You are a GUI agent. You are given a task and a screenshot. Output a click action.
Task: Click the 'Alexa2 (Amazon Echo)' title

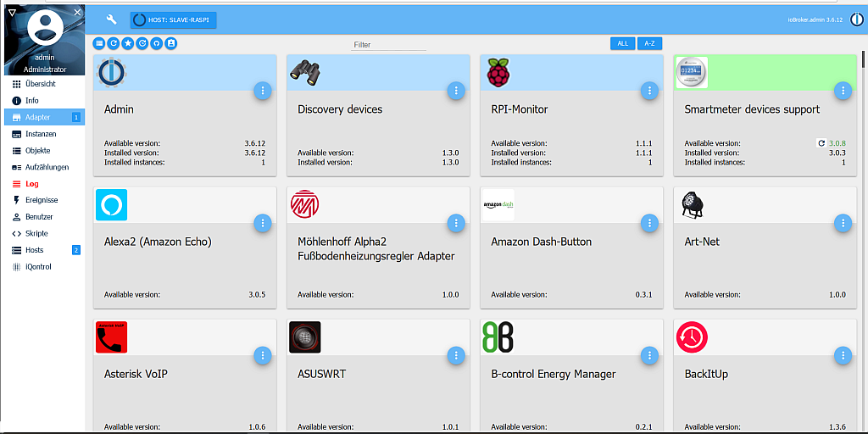[x=158, y=242]
